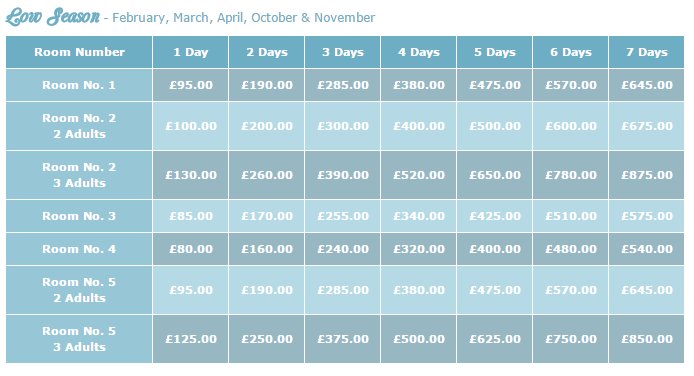694x376 pixels.
Task: Select Room No. 2 2 Adults row label
Action: [79, 126]
